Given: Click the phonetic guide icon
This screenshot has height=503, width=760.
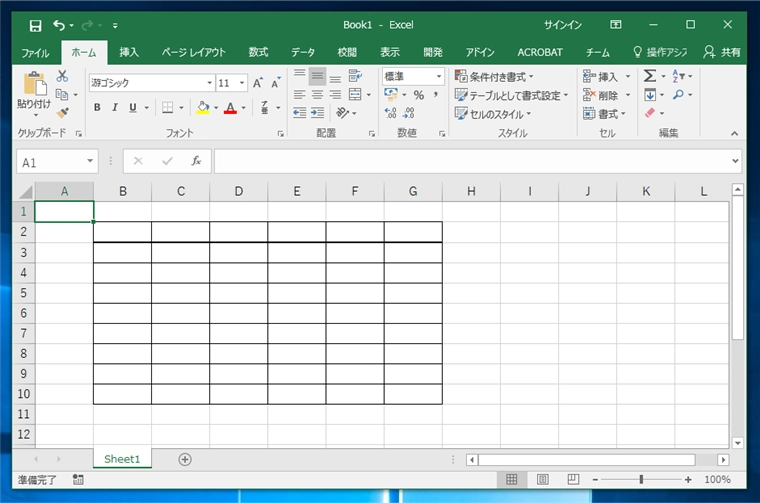Looking at the screenshot, I should (x=265, y=108).
